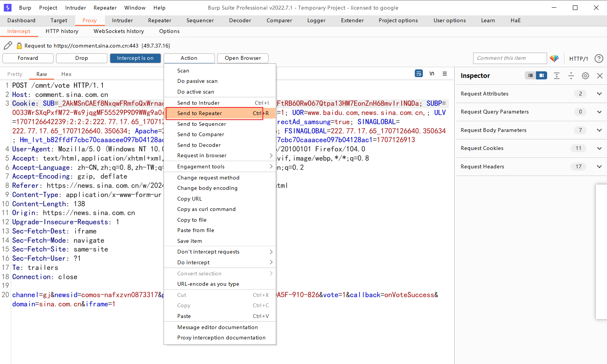Open Don't intercept requests submenu
This screenshot has height=364, width=607.
tap(220, 252)
